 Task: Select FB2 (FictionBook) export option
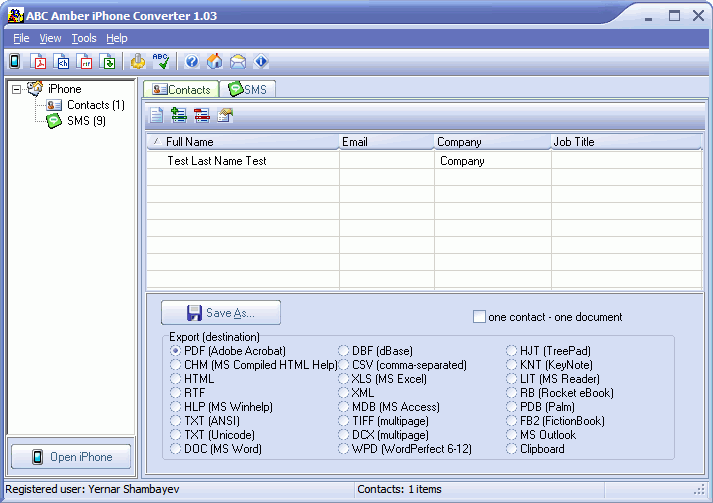[512, 421]
